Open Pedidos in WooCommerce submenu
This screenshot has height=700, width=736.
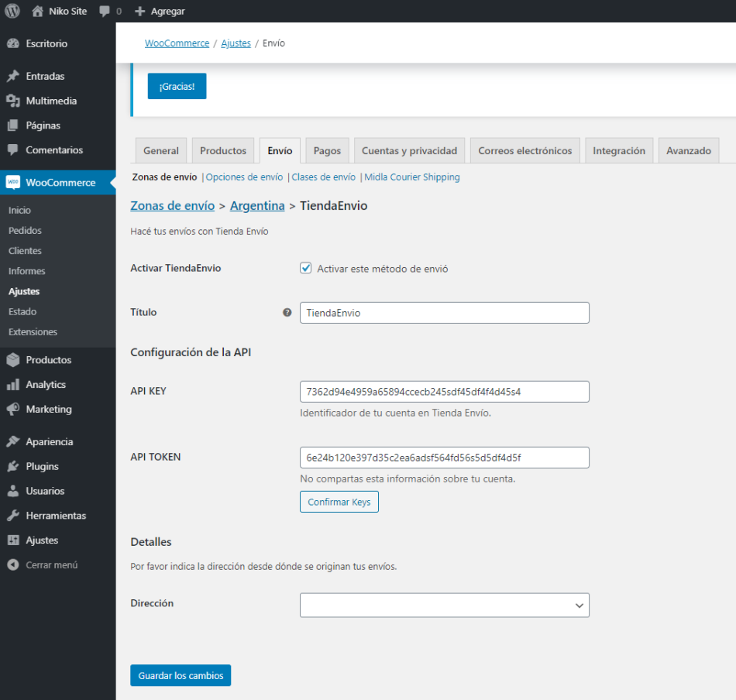tap(25, 231)
